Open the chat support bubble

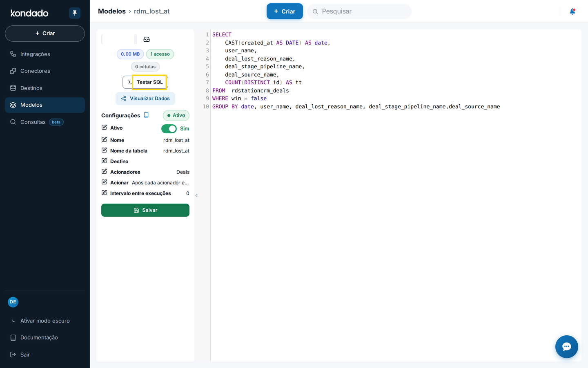pos(566,347)
